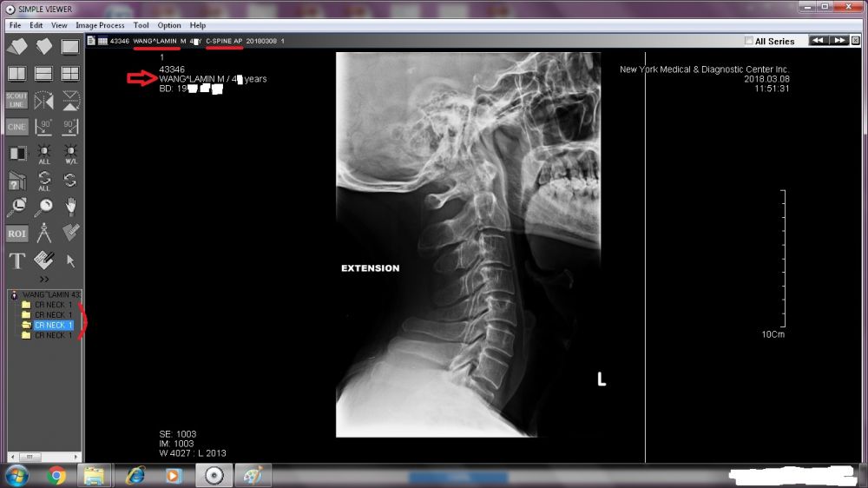Open the Tool menu
This screenshot has width=868, height=488.
click(x=141, y=25)
